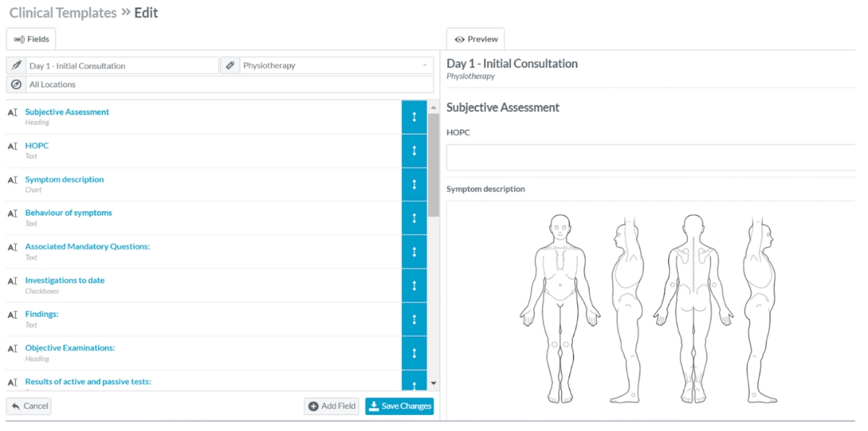This screenshot has height=431, width=868.
Task: Switch to the Preview tab
Action: 475,39
